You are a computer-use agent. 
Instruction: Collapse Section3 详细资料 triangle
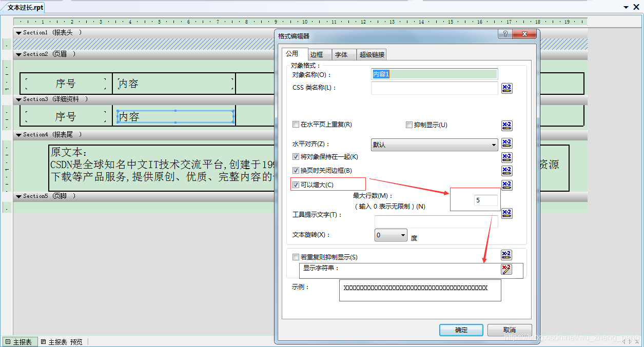click(18, 99)
